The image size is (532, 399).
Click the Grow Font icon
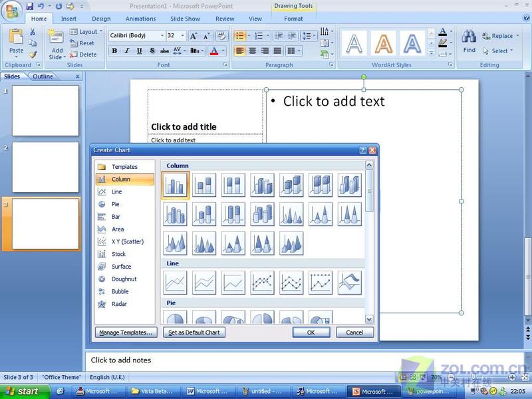[194, 36]
